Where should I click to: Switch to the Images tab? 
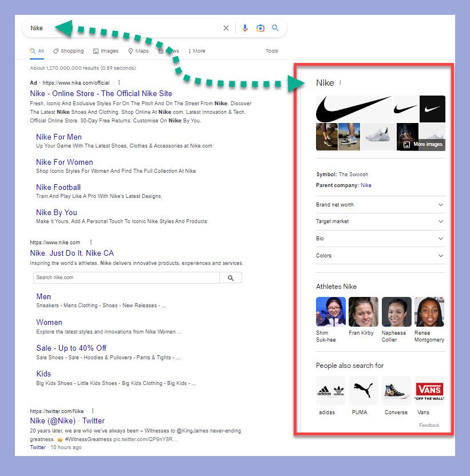(106, 51)
